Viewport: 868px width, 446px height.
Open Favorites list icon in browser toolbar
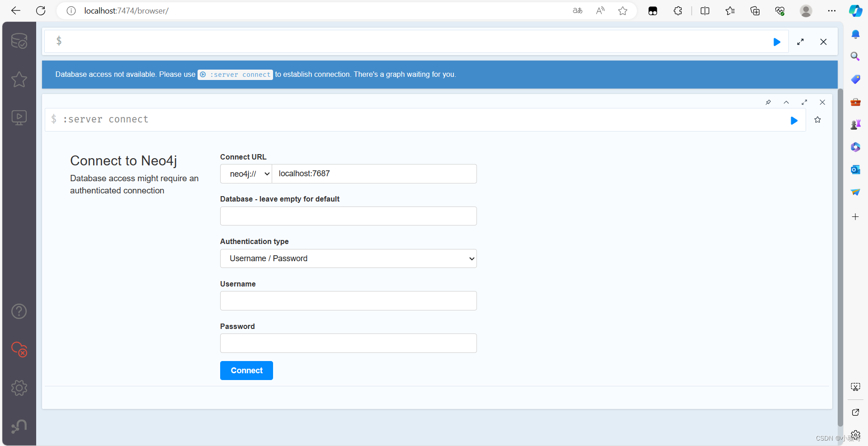click(730, 11)
